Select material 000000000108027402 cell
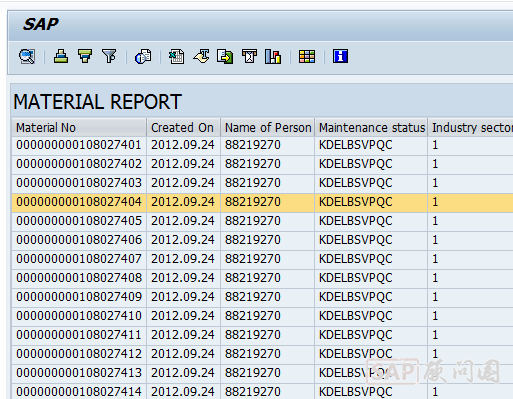The width and height of the screenshot is (513, 399). [79, 164]
